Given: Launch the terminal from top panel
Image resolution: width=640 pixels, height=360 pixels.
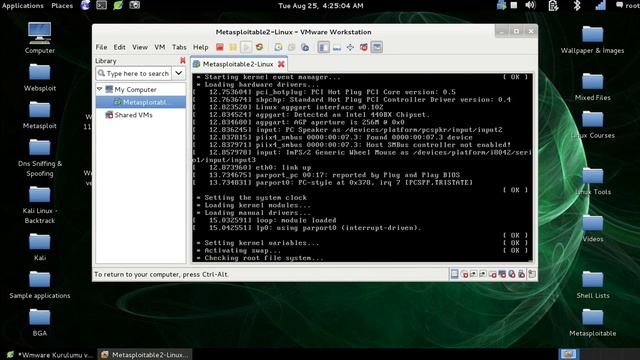Looking at the screenshot, I should (101, 5).
